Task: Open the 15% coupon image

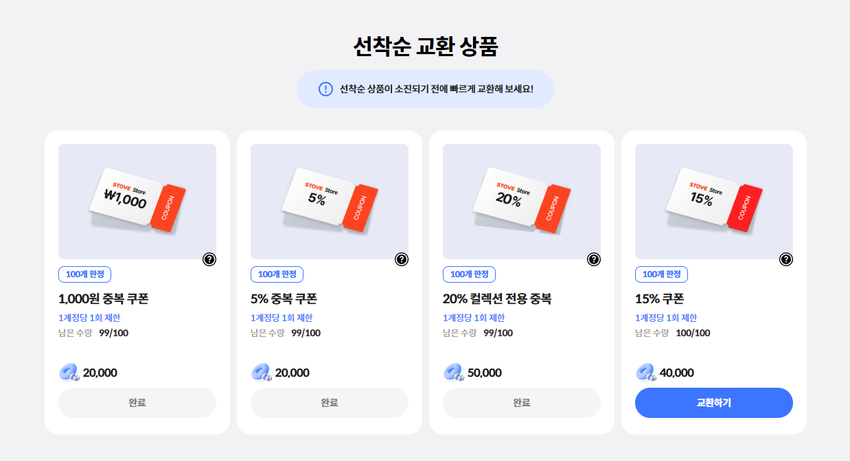Action: click(x=713, y=201)
